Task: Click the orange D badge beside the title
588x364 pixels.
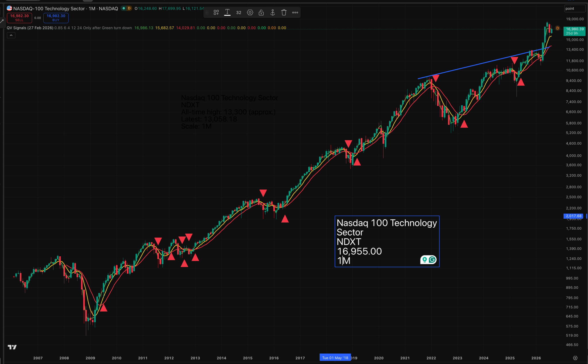Action: [x=129, y=8]
